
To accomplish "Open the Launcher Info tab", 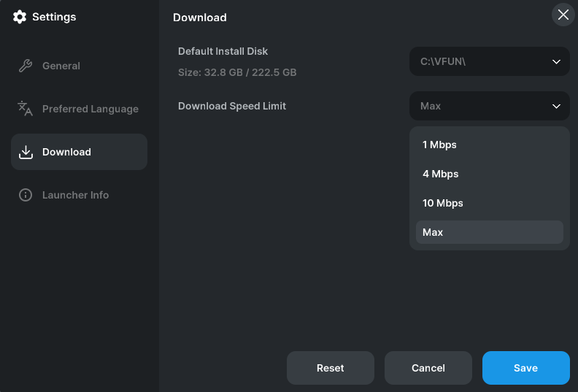I will pos(79,195).
